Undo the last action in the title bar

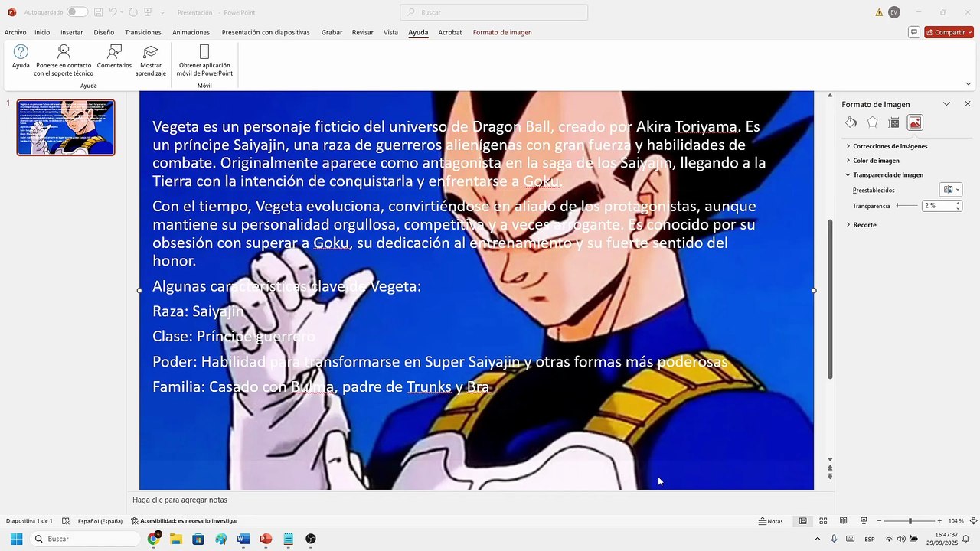tap(113, 12)
